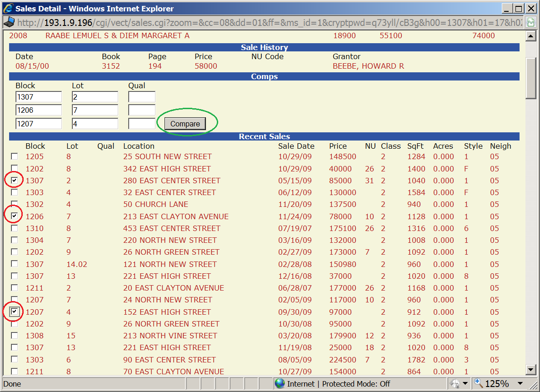Click price 224500 for 90 East Center Street

[x=343, y=360]
